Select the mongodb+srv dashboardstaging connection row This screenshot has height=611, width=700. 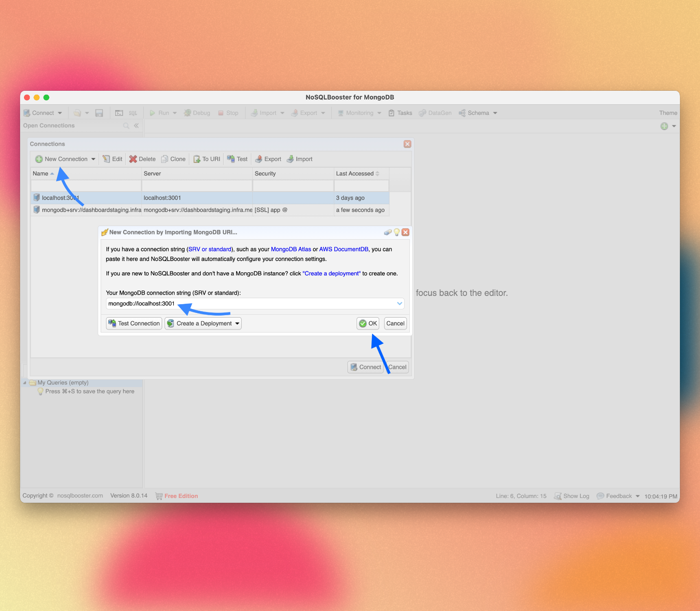tap(210, 210)
